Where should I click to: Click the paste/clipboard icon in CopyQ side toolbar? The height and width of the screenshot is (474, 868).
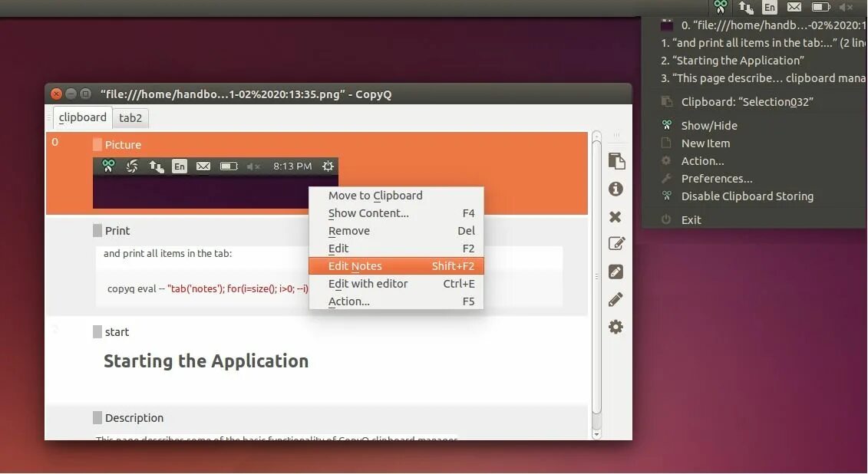click(616, 161)
